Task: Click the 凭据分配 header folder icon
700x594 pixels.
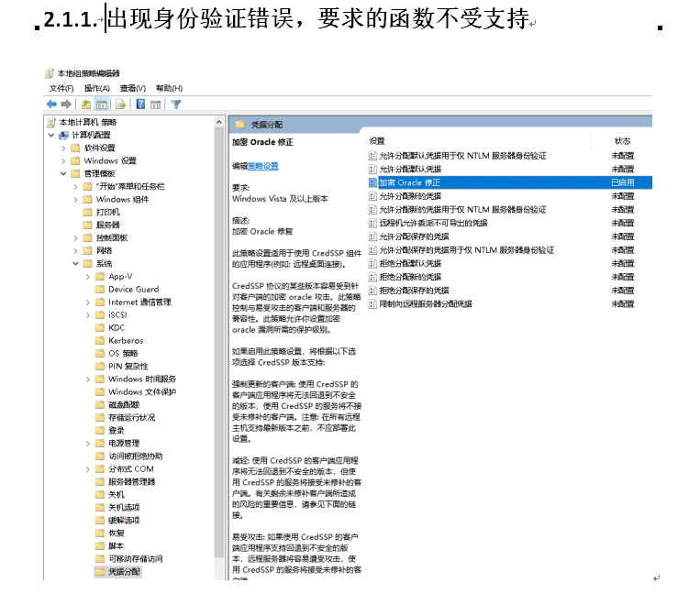Action: click(240, 125)
